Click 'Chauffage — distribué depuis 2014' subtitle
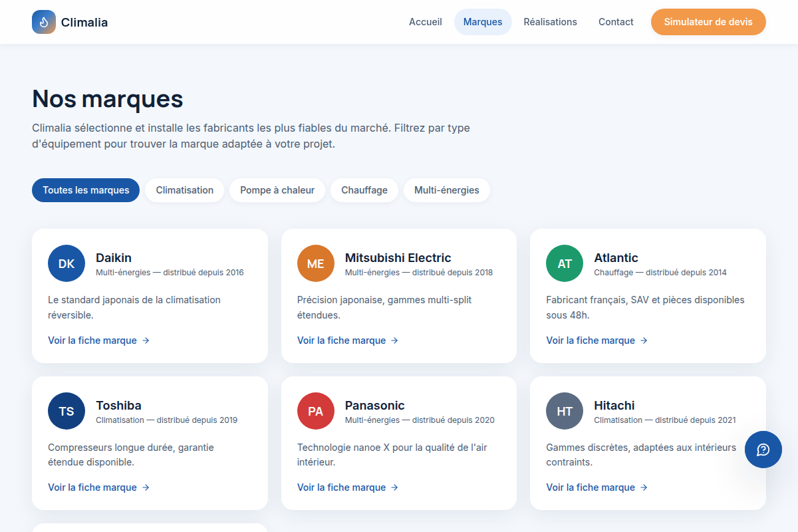Viewport: 798px width, 532px height. pos(660,273)
